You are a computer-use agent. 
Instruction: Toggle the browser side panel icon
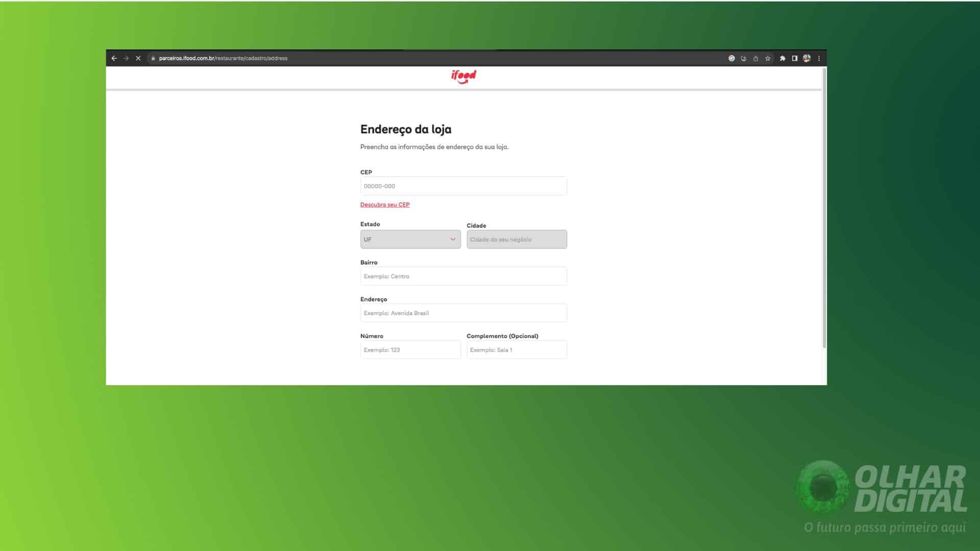coord(795,58)
